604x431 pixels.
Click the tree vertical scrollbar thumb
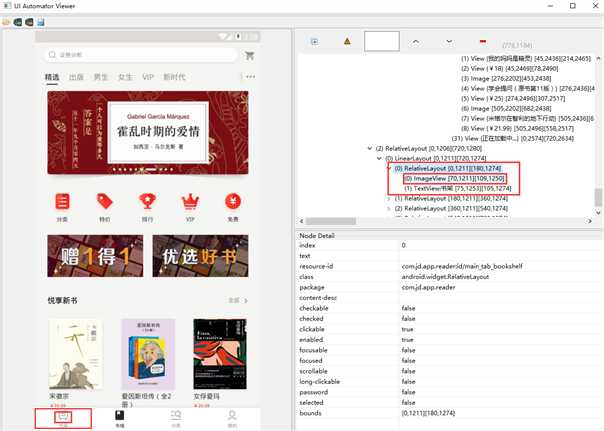598,197
